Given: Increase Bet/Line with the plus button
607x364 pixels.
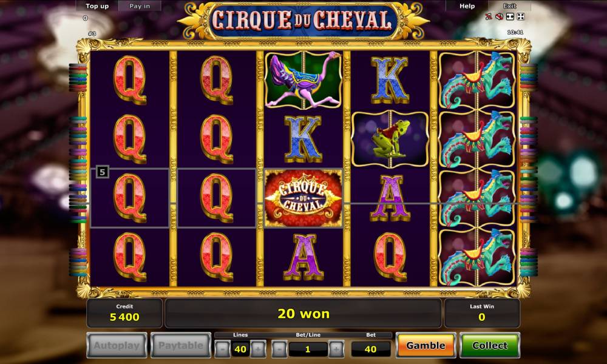Looking at the screenshot, I should 336,349.
